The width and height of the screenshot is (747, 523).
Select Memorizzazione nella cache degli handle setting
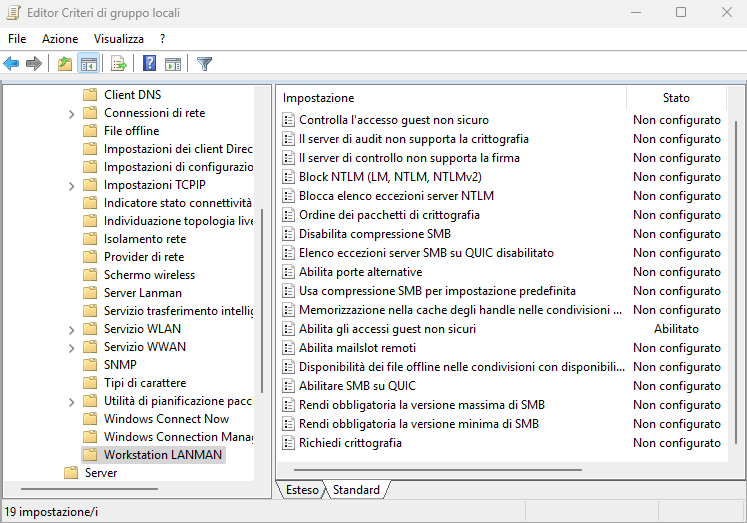pos(460,310)
